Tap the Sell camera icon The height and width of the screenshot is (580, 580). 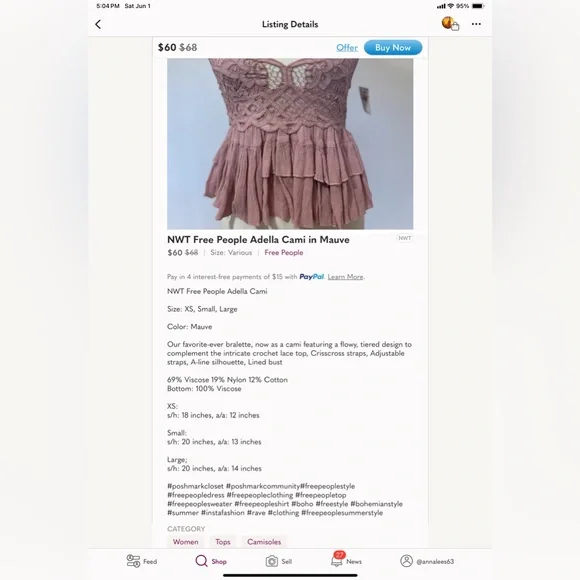tap(272, 561)
